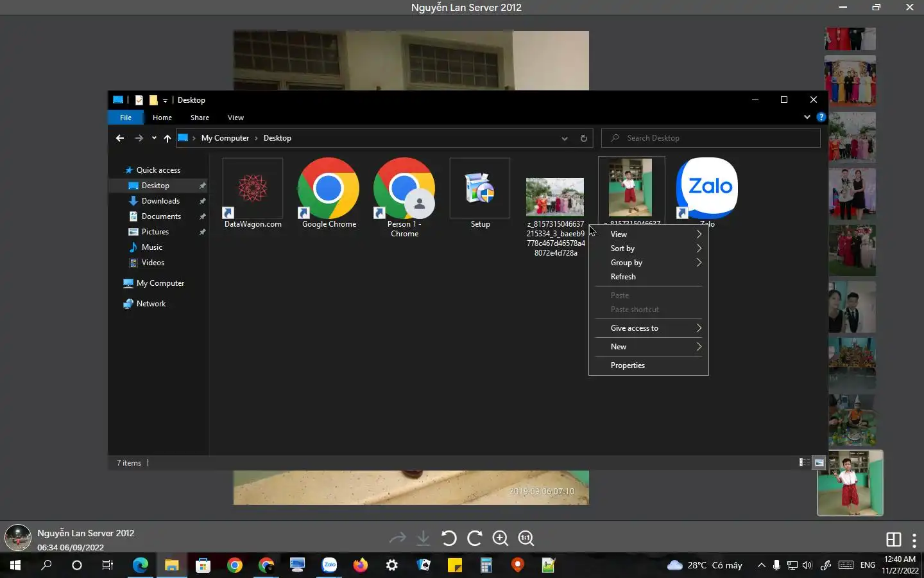The image size is (924, 578).
Task: Expand the Sort by submenu in the context menu
Action: click(x=649, y=249)
